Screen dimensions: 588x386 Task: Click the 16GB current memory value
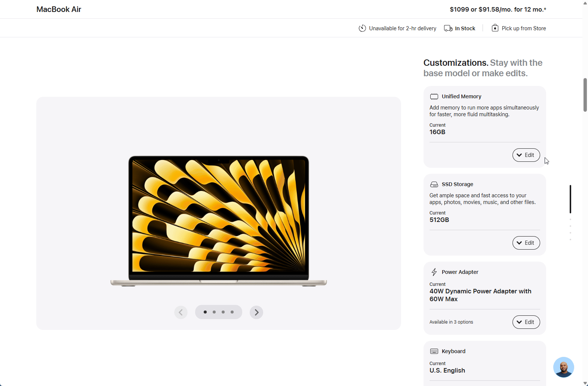coord(437,132)
